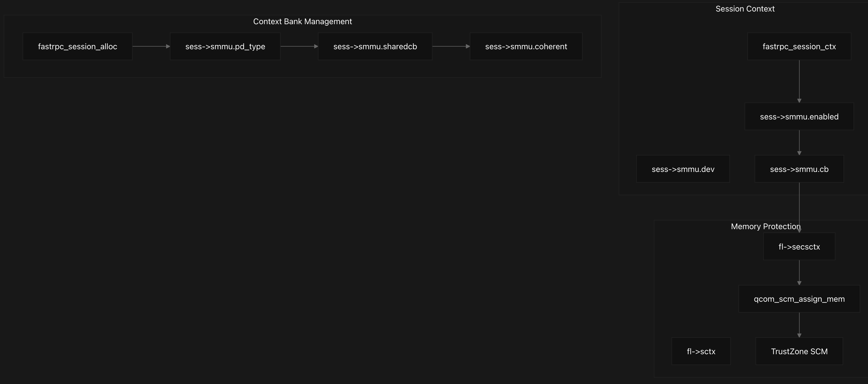The image size is (868, 384).
Task: Click the sess->smmu.cb node
Action: (799, 169)
